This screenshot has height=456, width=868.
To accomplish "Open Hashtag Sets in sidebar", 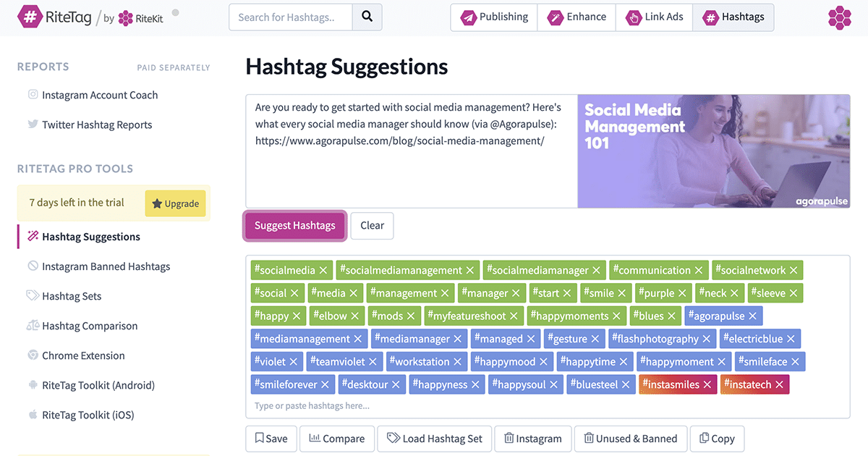I will [72, 296].
